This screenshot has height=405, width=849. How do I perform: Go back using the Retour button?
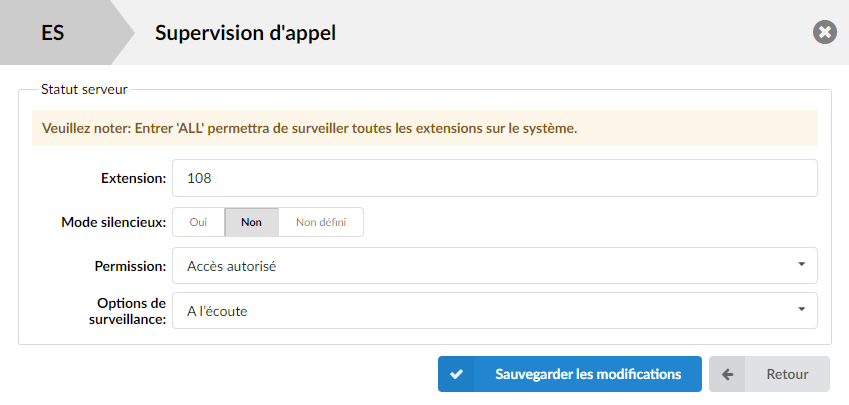pyautogui.click(x=769, y=374)
